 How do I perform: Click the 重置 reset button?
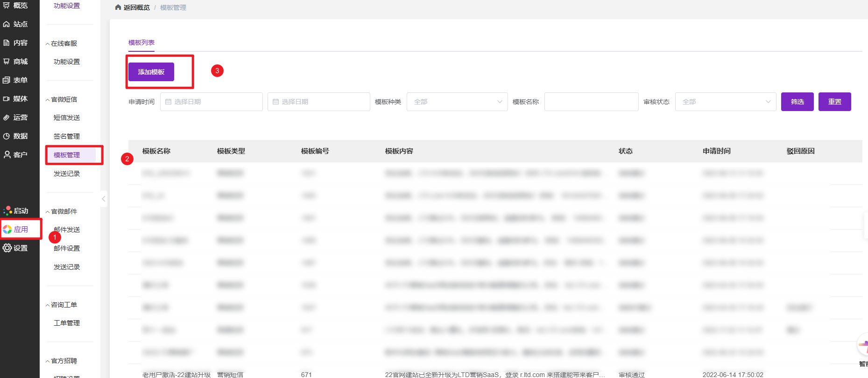pos(834,102)
